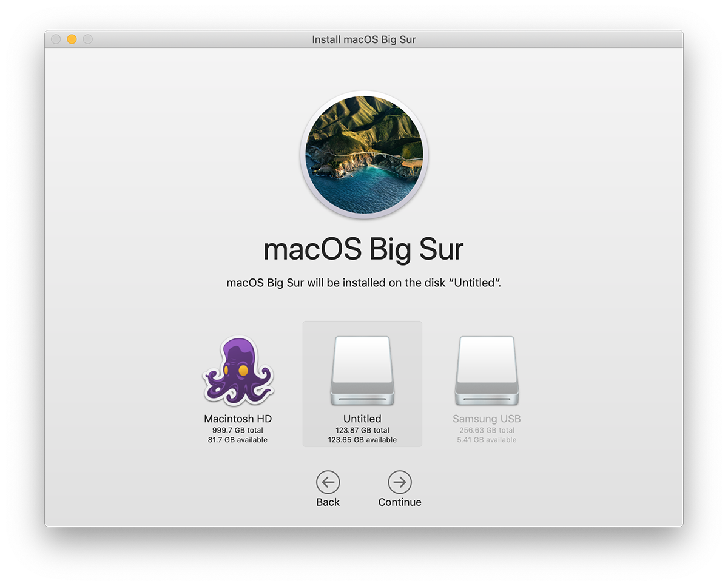Click the grey zoom button in title bar

point(88,39)
